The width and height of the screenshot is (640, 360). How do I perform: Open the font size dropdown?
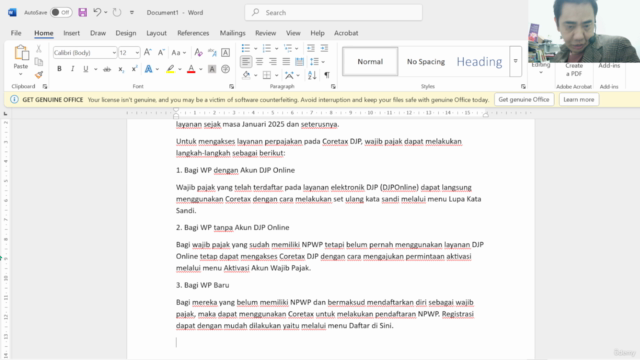[x=137, y=53]
